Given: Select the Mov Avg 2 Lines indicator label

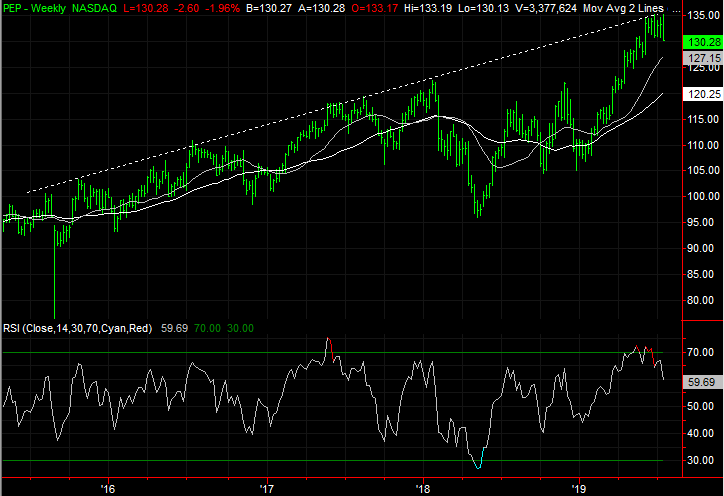Looking at the screenshot, I should click(x=623, y=8).
